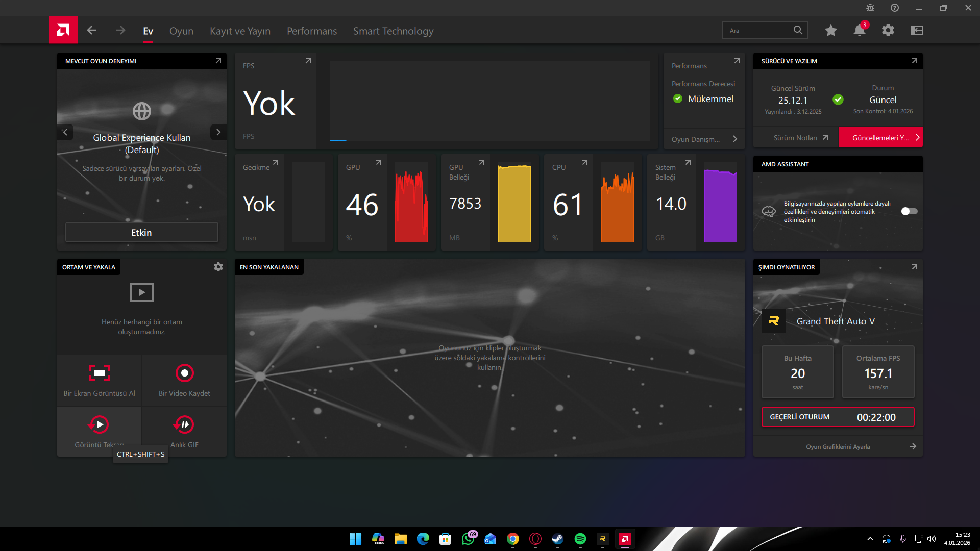Image resolution: width=980 pixels, height=551 pixels.
Task: Open Oyun Danışmanı advisor link
Action: [x=704, y=139]
